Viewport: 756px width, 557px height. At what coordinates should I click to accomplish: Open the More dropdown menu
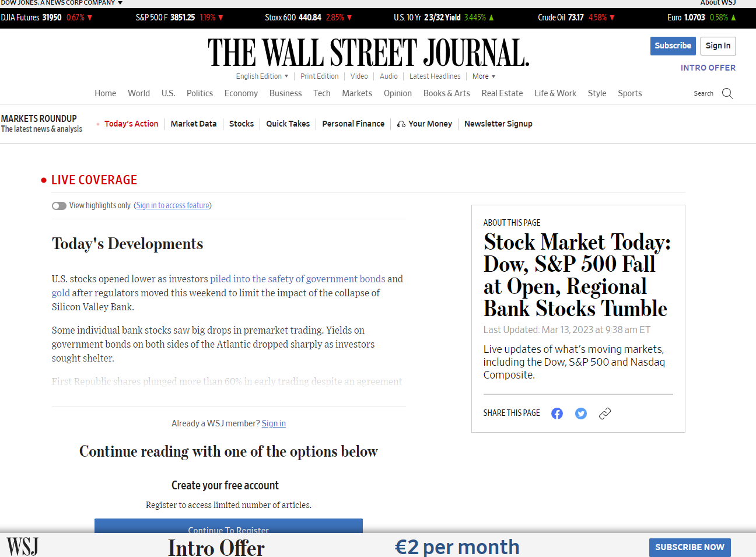pos(484,76)
